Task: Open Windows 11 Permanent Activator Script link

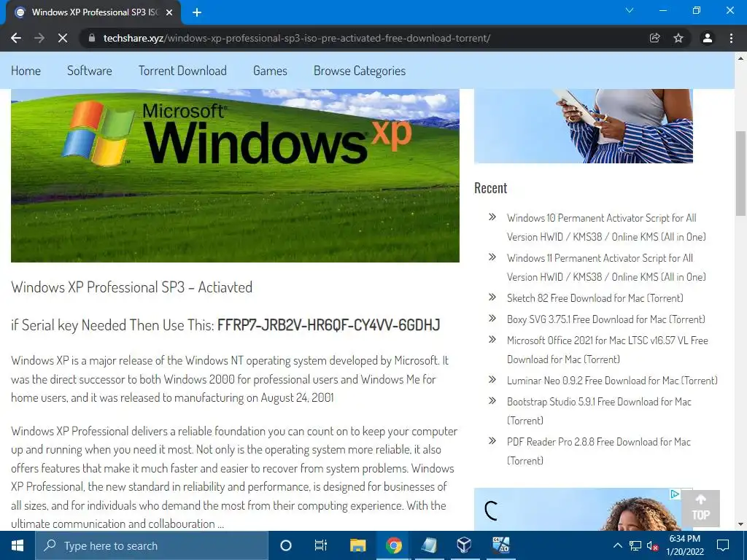Action: point(606,267)
